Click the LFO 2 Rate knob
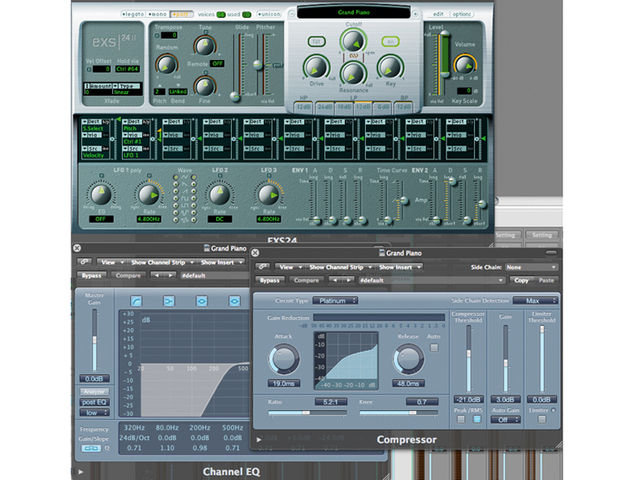640x480 pixels. pyautogui.click(x=220, y=195)
